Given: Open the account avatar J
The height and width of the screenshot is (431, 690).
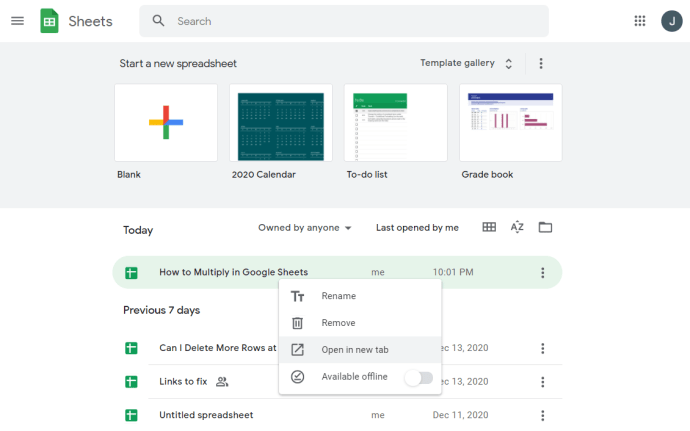Looking at the screenshot, I should click(x=672, y=21).
